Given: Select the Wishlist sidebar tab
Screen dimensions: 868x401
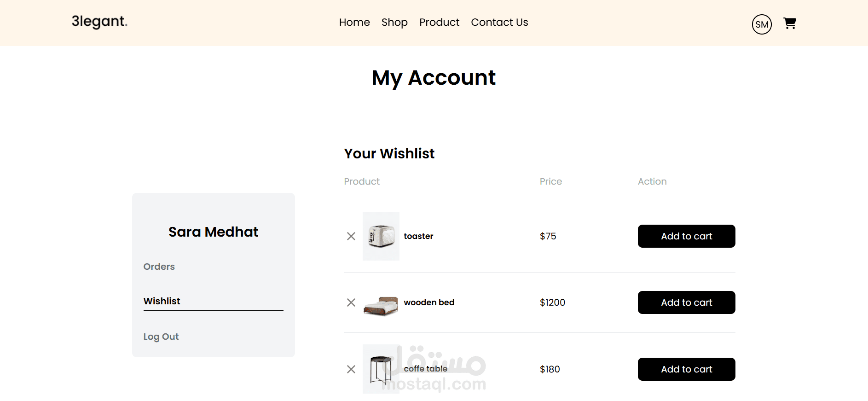Looking at the screenshot, I should [162, 301].
